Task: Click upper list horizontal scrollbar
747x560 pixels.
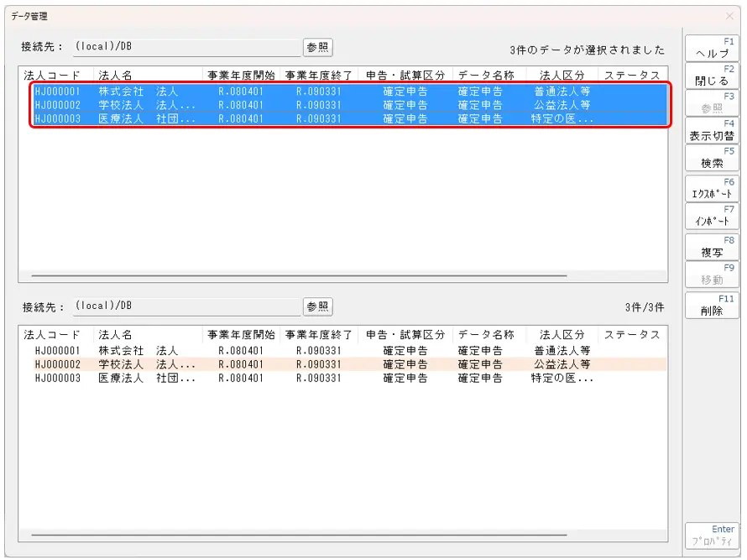Action: pos(299,275)
